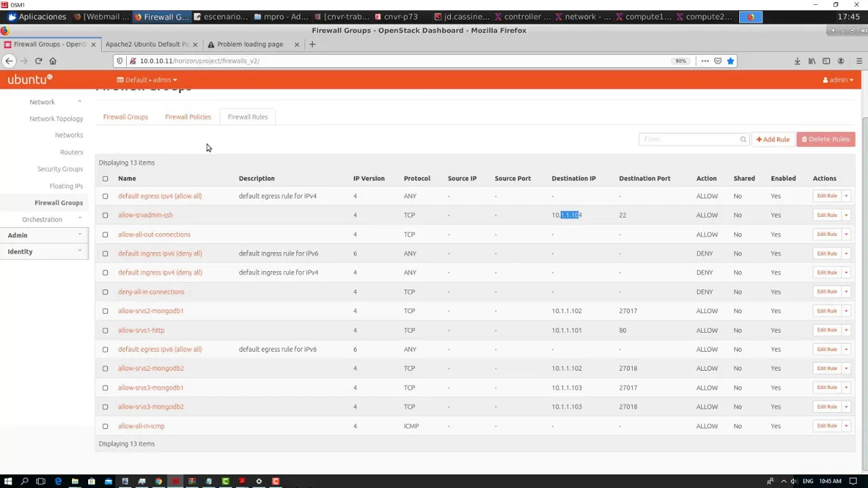The width and height of the screenshot is (868, 488).
Task: Open the Windows taskbar search icon
Action: (25, 481)
